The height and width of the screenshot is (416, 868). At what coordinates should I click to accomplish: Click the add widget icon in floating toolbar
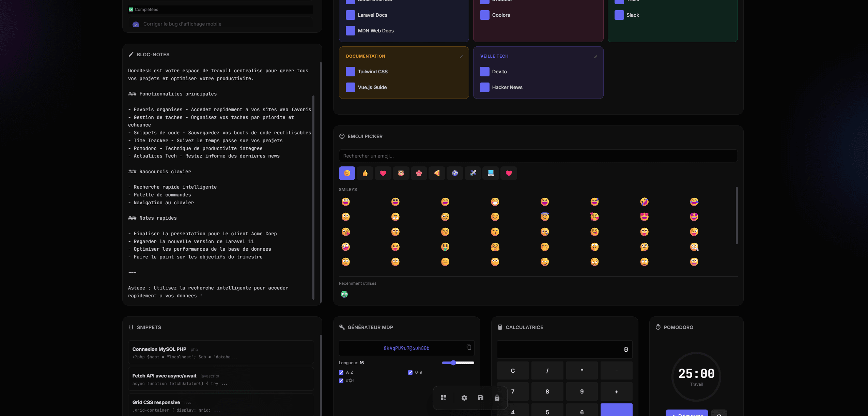coord(443,398)
